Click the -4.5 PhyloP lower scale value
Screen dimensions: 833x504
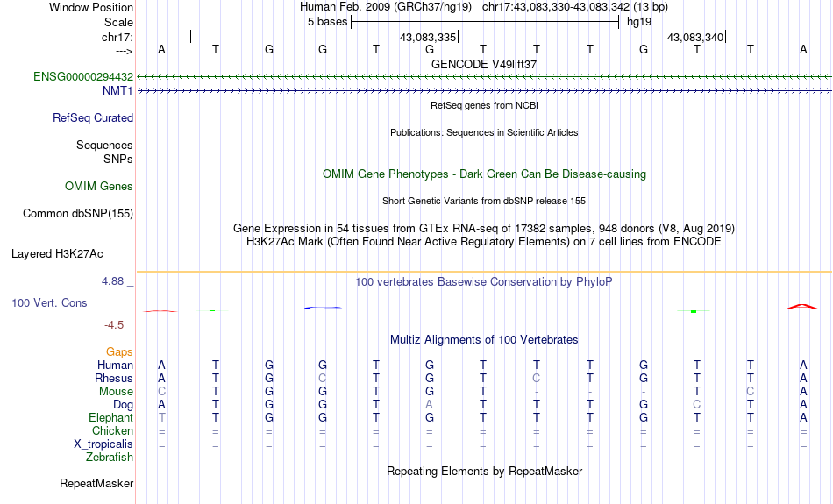click(114, 325)
